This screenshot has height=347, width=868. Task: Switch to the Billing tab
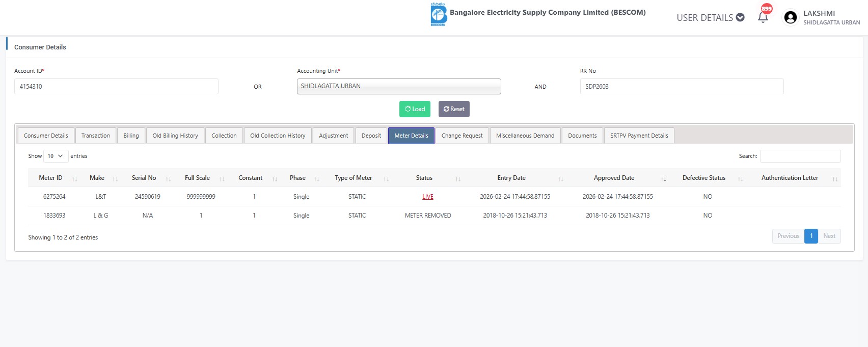(x=131, y=136)
